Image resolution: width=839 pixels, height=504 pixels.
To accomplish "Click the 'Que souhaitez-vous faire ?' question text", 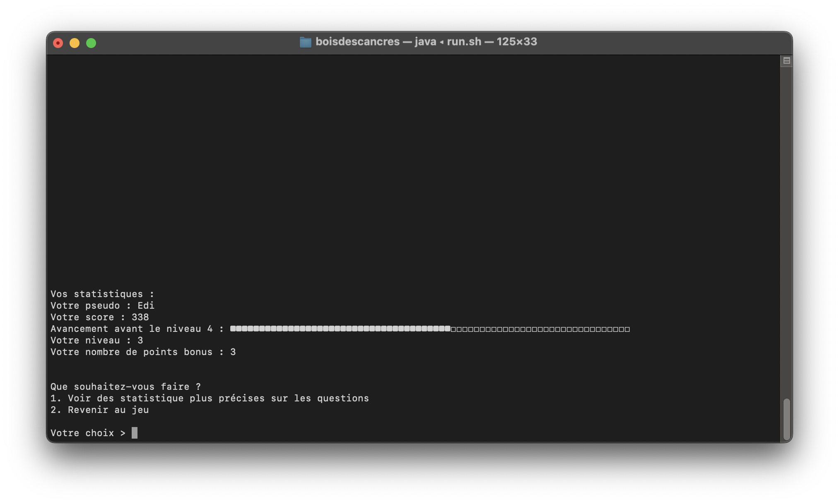I will coord(125,386).
